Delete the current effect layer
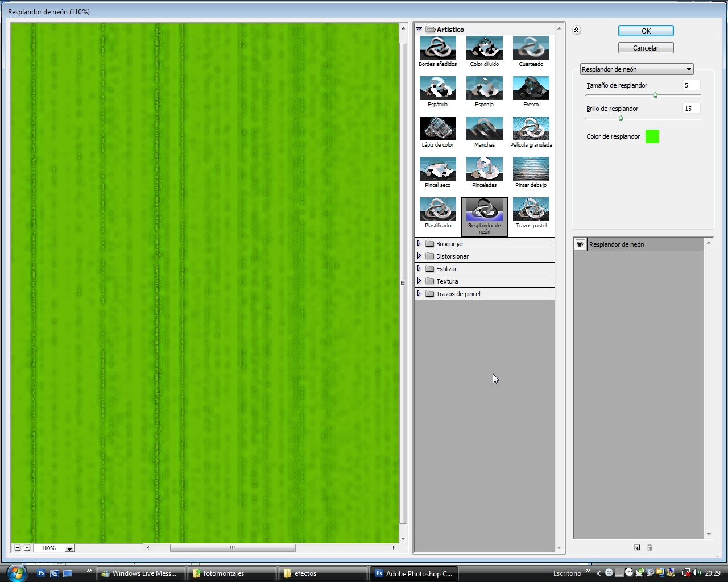 tap(650, 547)
